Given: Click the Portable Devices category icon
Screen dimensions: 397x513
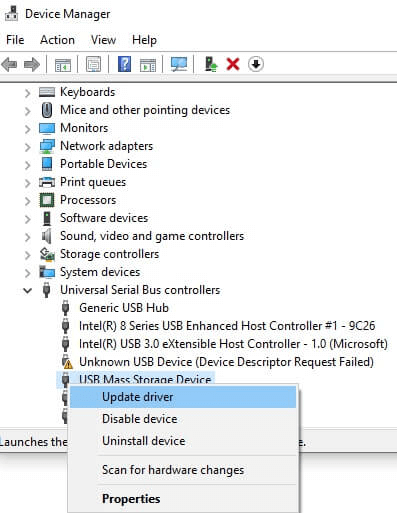Looking at the screenshot, I should point(47,164).
